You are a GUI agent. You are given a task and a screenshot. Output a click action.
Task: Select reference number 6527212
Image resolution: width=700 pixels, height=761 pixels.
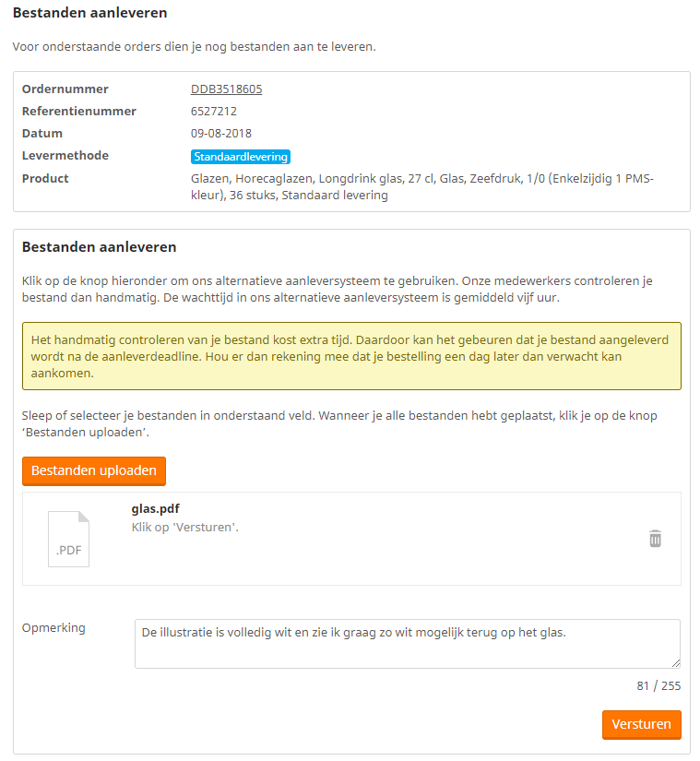click(x=214, y=112)
